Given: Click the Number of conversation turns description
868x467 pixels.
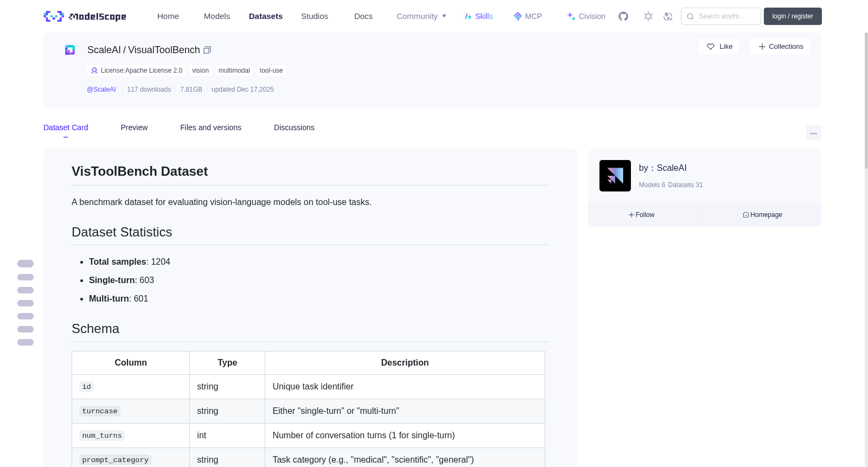Looking at the screenshot, I should [x=363, y=436].
